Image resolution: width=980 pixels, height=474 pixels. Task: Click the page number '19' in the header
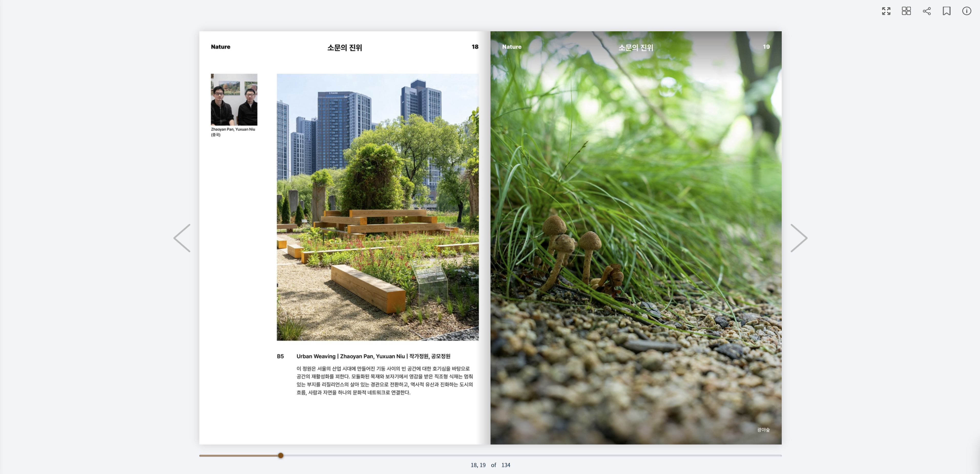766,47
